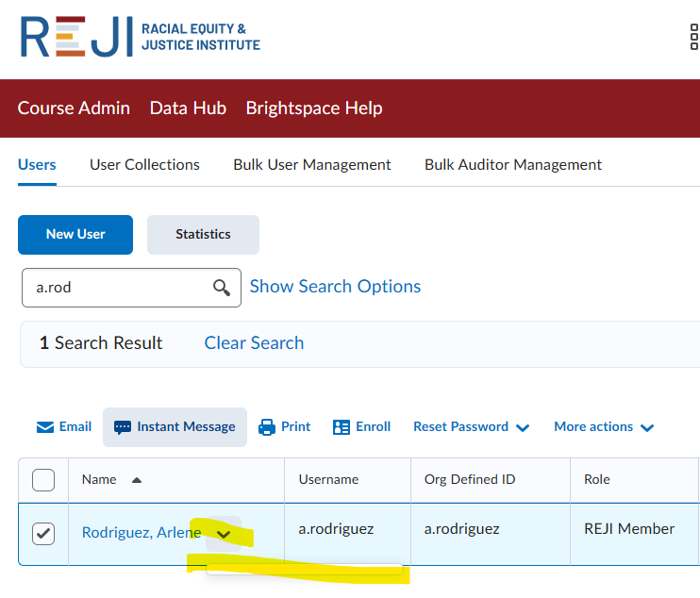Open the Data Hub menu item
This screenshot has width=700, height=598.
click(x=188, y=108)
